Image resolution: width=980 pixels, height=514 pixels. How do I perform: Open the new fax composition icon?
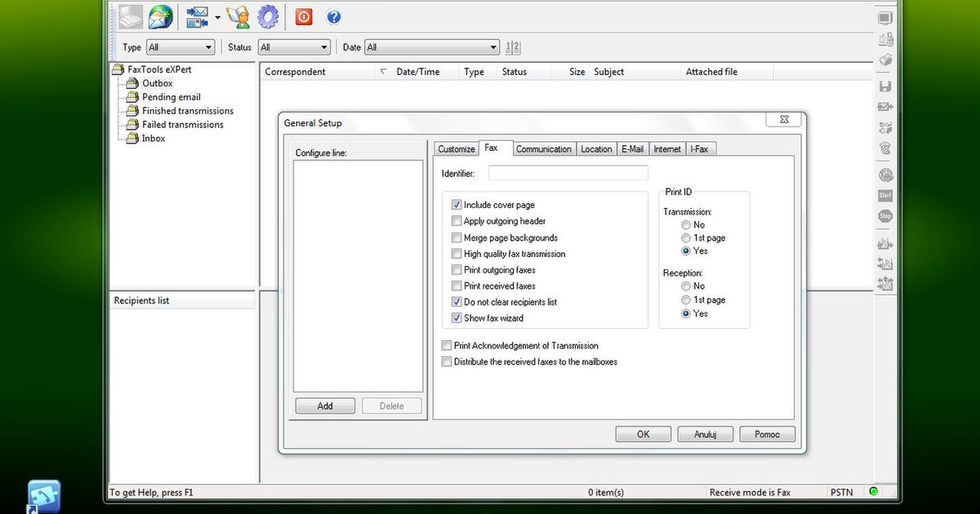[x=129, y=16]
